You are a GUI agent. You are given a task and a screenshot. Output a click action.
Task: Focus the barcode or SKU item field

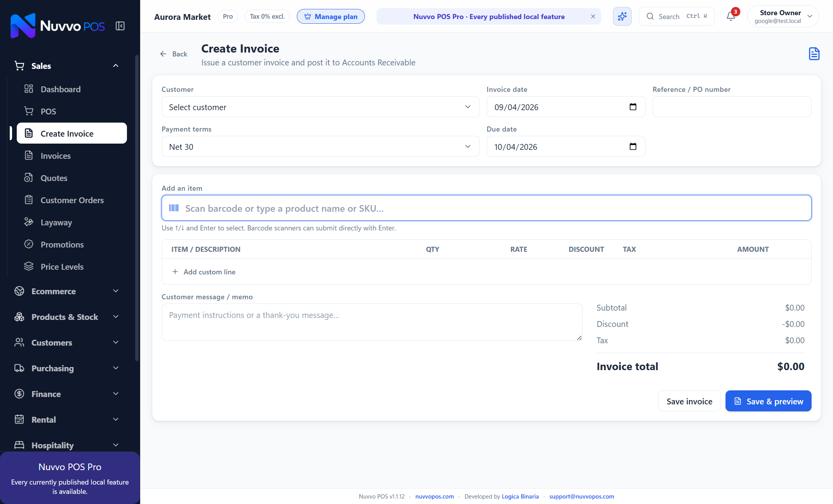486,208
